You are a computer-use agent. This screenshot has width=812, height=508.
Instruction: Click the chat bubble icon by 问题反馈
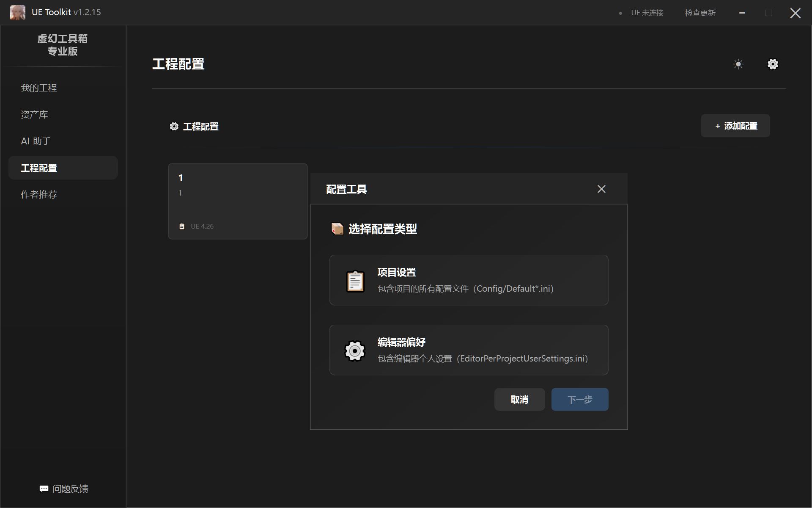[x=44, y=489]
